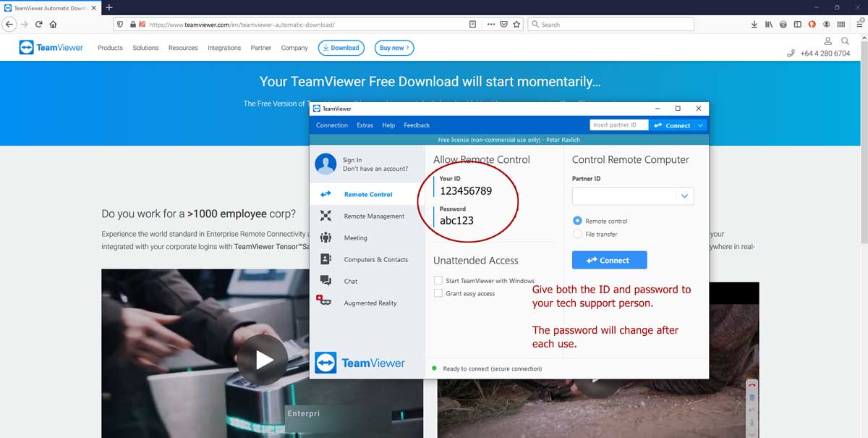Open the Partner ID combo box dropdown
Viewport: 868px width, 438px height.
[684, 195]
